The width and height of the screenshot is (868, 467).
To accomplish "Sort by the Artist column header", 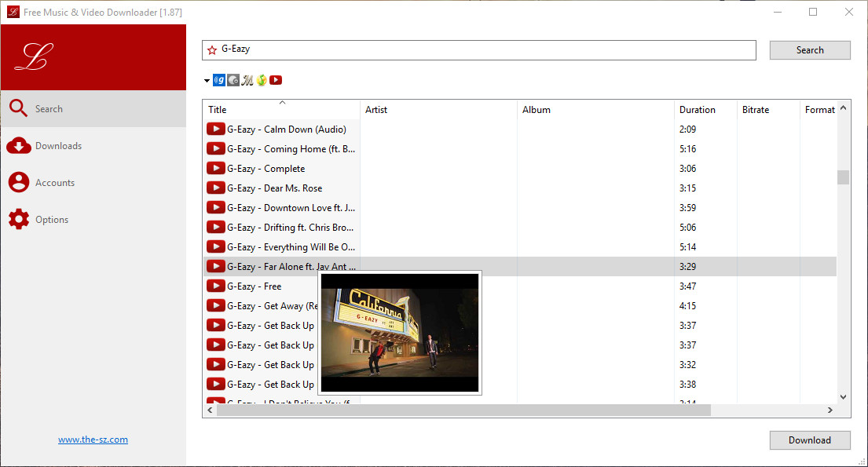I will (x=438, y=110).
